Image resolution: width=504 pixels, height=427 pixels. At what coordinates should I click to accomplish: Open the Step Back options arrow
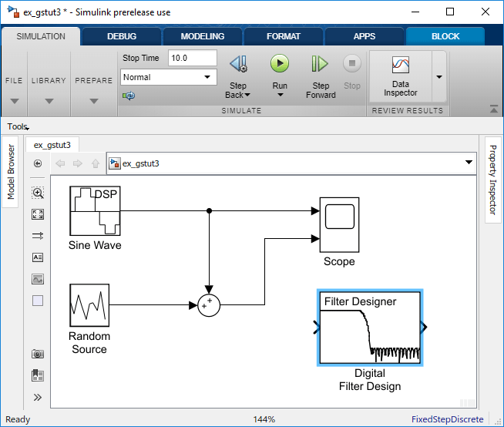coord(247,95)
